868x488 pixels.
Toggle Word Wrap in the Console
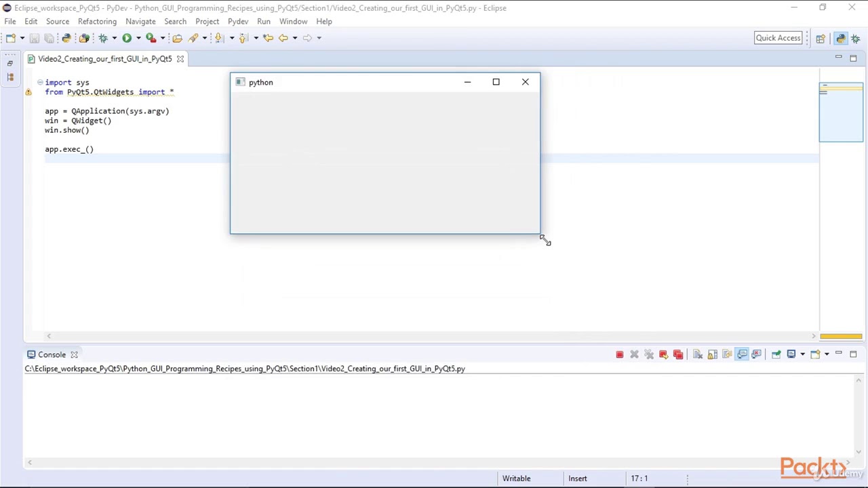[x=727, y=354]
